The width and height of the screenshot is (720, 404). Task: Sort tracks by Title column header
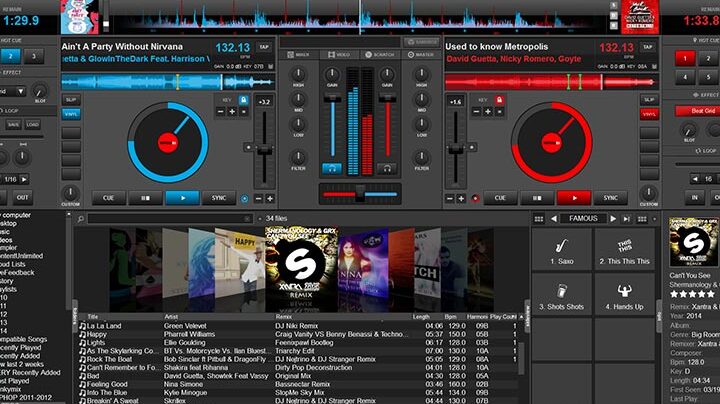pos(93,317)
